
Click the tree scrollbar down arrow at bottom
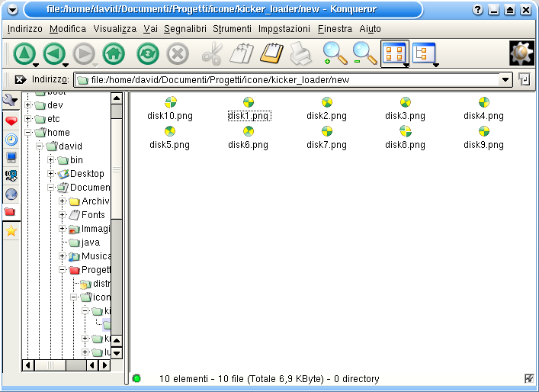tap(117, 353)
